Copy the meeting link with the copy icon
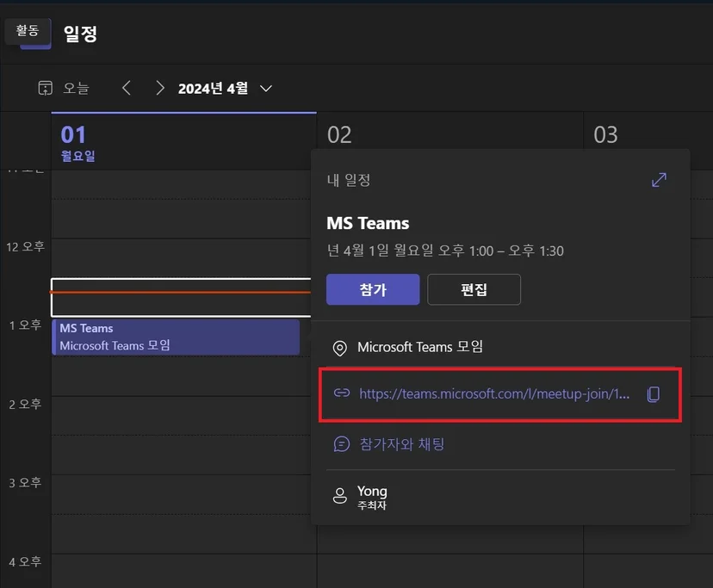This screenshot has width=713, height=588. [654, 394]
